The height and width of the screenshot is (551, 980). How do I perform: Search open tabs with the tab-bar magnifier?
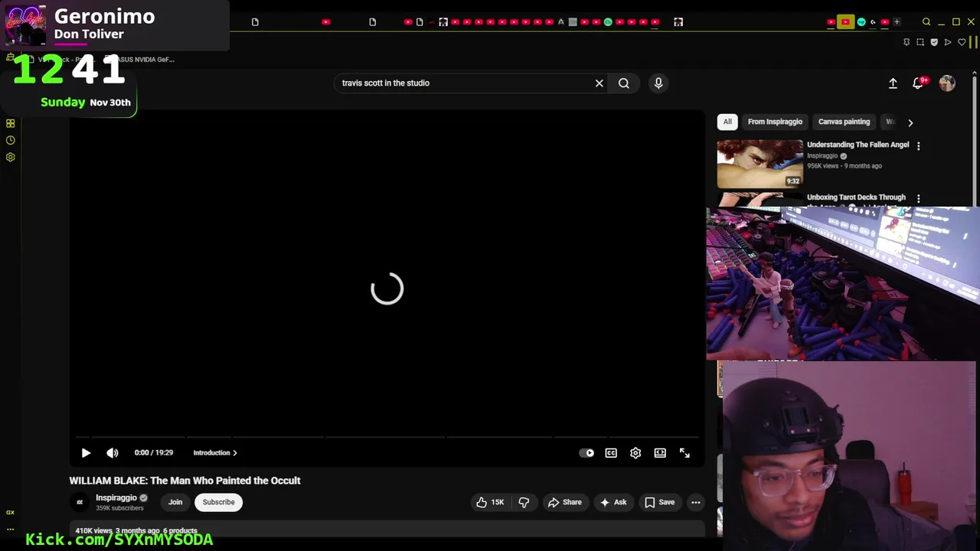coord(926,22)
